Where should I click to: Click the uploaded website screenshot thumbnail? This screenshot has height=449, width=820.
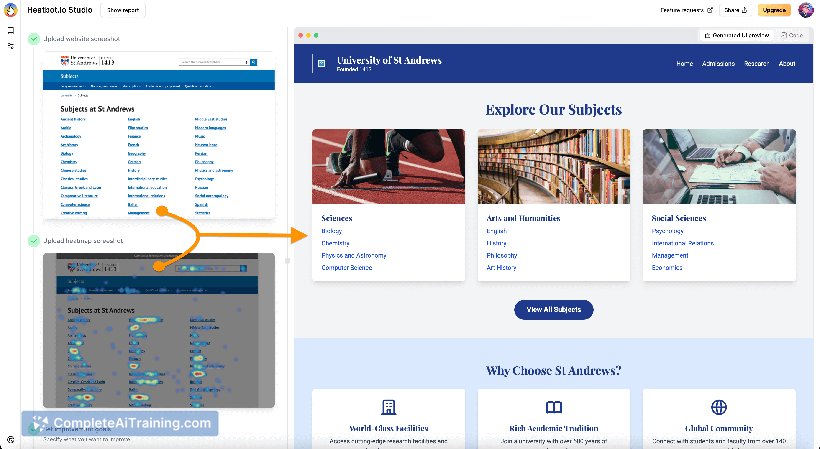(x=159, y=135)
